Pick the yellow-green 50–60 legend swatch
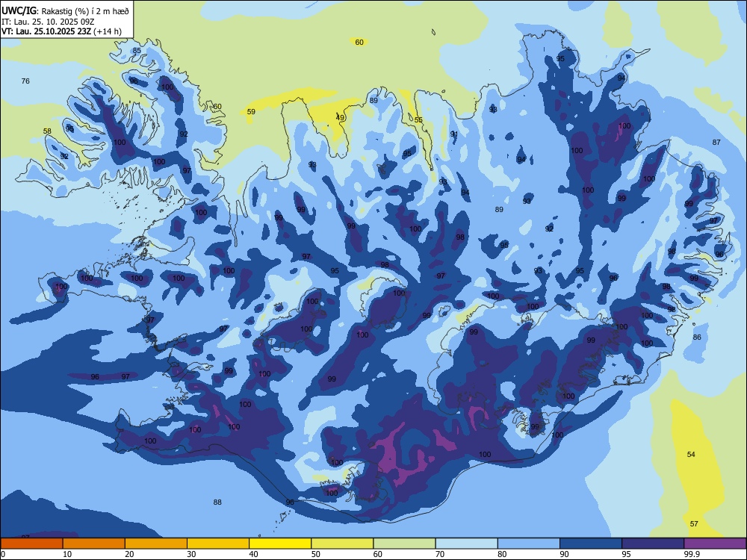This screenshot has width=747, height=560. click(342, 544)
